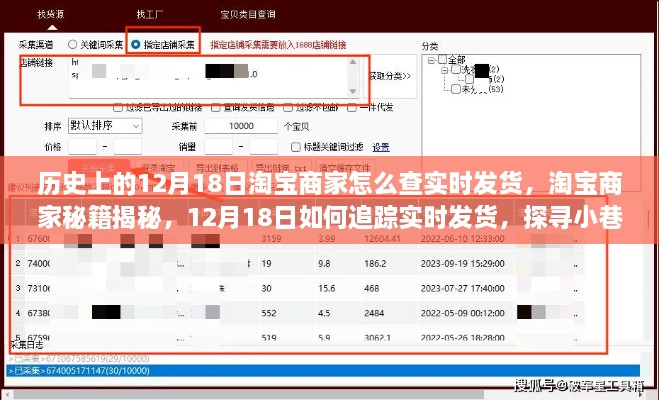Click the maximum 价格 input box

coord(128,147)
